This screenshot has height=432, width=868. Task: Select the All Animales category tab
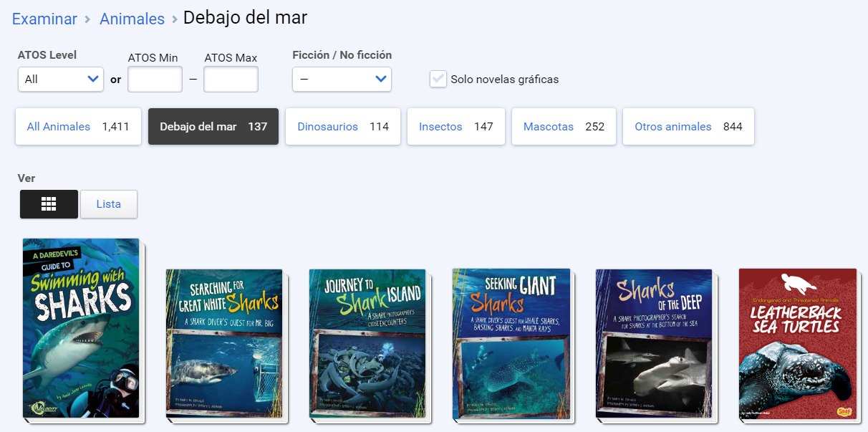(x=78, y=127)
